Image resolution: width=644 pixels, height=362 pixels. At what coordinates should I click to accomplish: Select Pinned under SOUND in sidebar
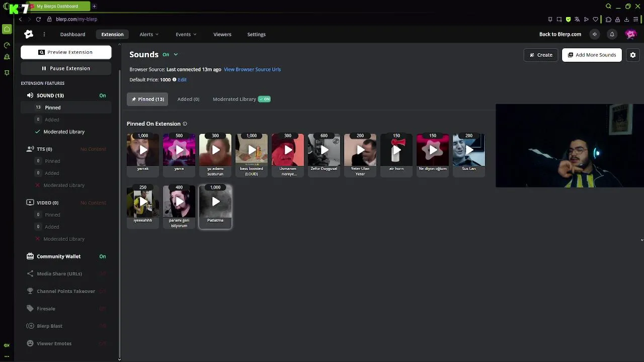click(x=66, y=108)
